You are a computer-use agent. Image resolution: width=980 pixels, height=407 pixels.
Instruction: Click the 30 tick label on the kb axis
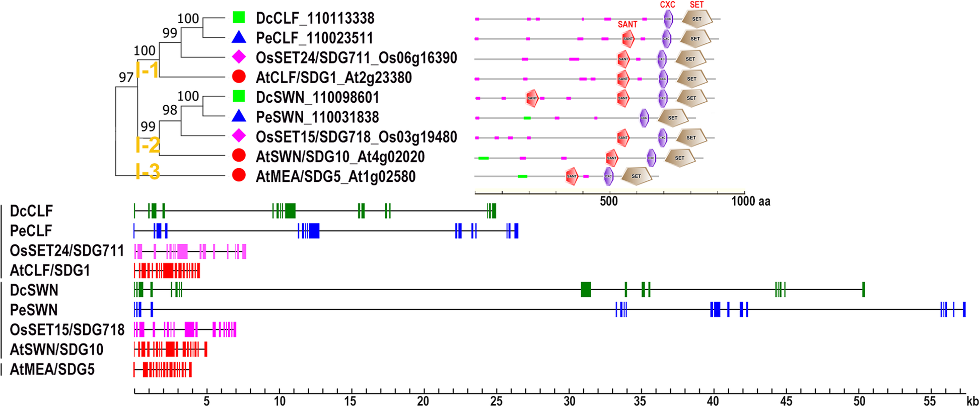pyautogui.click(x=570, y=401)
